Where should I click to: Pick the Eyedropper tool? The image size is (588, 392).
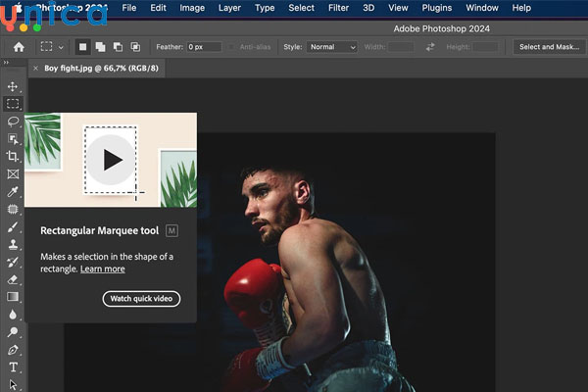coord(13,191)
